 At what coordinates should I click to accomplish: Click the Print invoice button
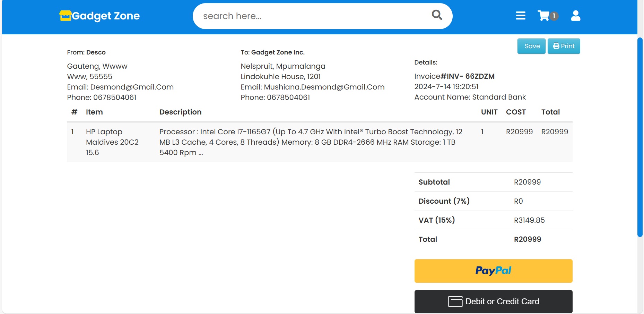coord(564,46)
